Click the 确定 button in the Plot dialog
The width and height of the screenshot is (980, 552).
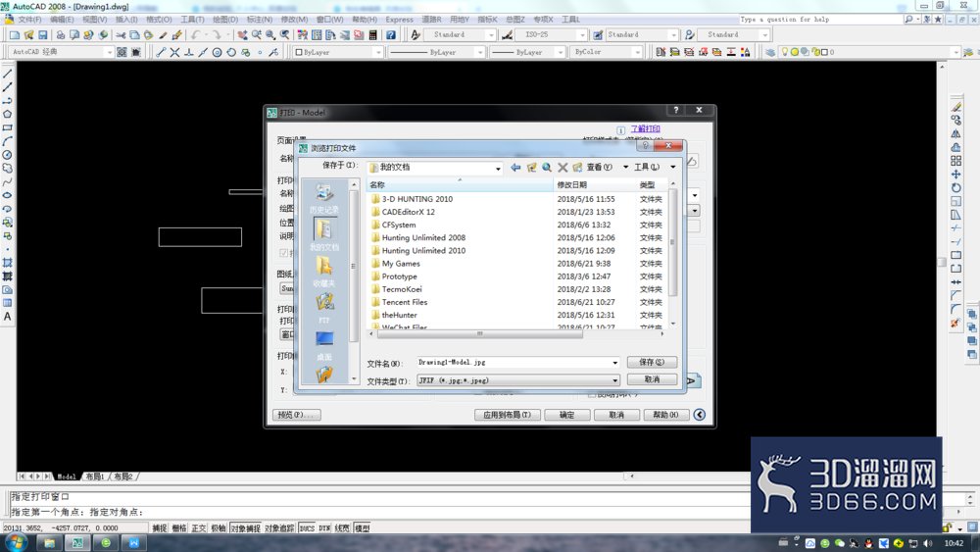tap(566, 415)
